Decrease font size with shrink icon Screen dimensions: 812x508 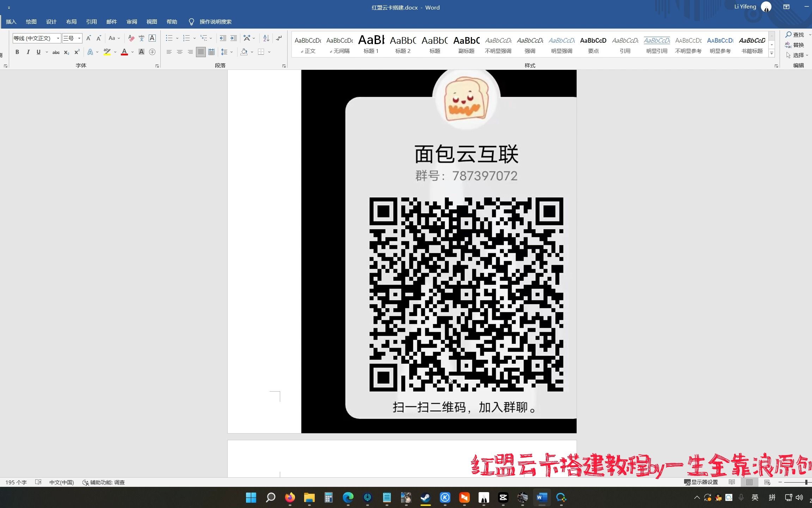coord(99,38)
